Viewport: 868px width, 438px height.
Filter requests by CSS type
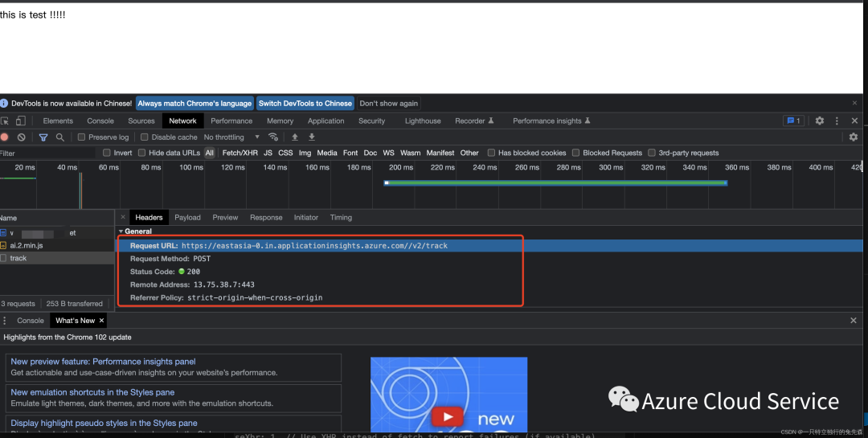[x=285, y=153]
